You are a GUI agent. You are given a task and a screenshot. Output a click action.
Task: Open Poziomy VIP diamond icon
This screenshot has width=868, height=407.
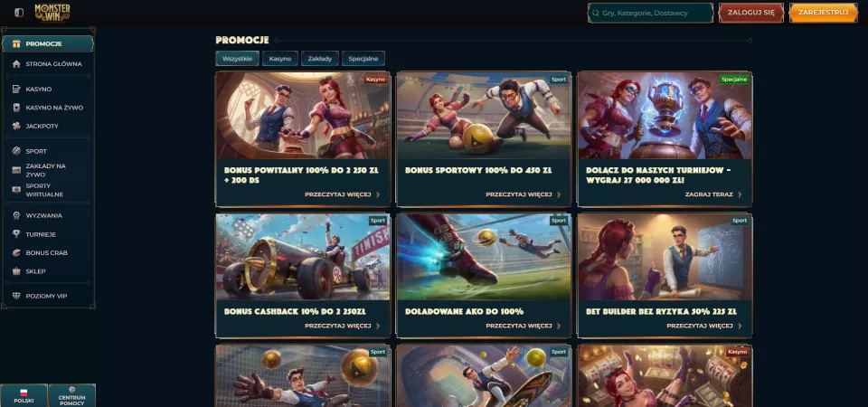coord(16,297)
